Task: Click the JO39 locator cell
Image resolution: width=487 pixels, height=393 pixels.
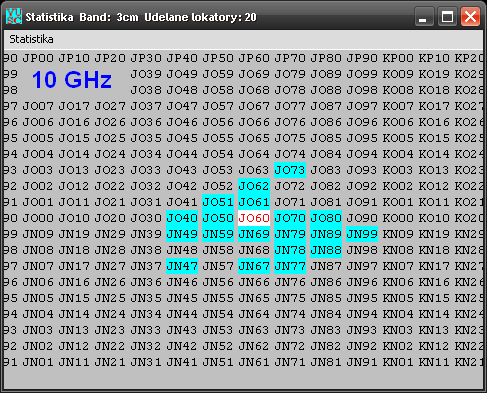Action: (x=146, y=74)
